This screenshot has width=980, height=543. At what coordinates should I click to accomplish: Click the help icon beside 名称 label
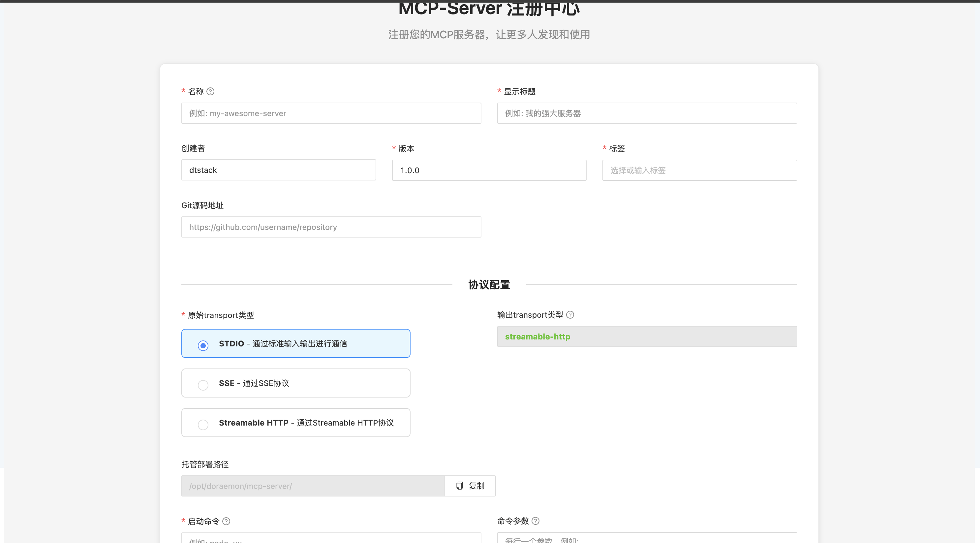pos(210,91)
